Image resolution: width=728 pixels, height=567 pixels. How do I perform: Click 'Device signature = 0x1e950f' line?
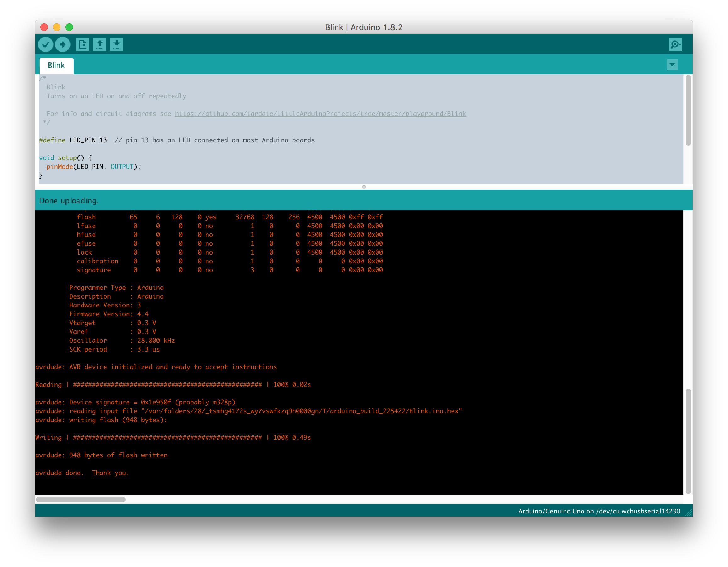(135, 402)
